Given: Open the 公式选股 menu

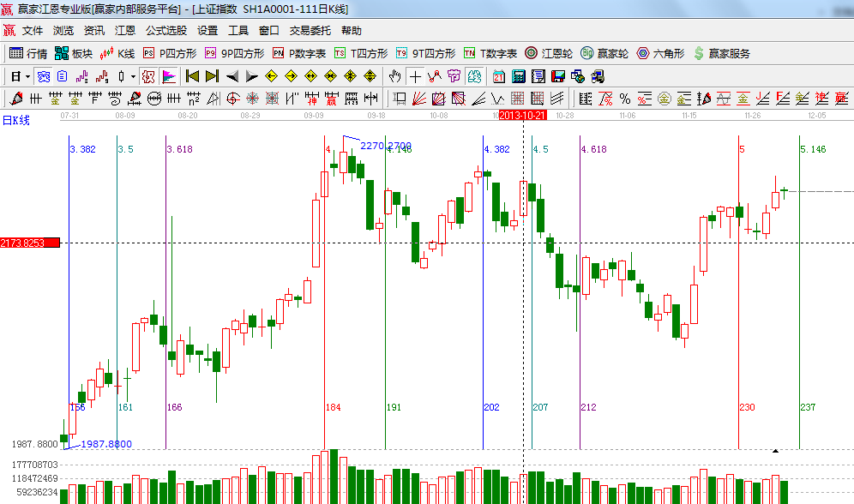Looking at the screenshot, I should pyautogui.click(x=166, y=30).
